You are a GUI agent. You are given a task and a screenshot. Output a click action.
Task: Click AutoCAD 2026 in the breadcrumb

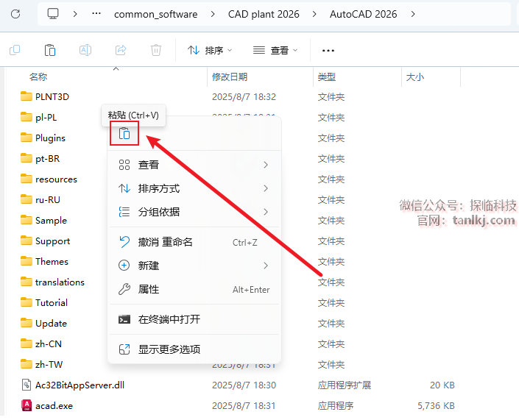point(363,14)
